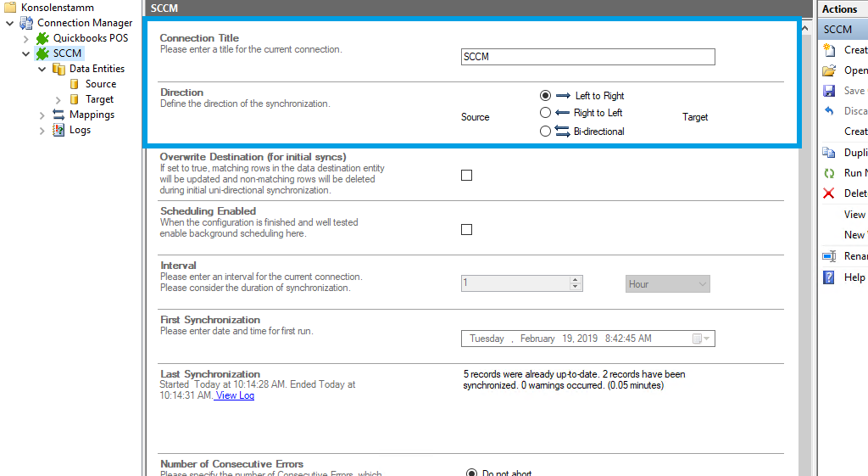This screenshot has height=476, width=868.
Task: Open the Logs icon in tree
Action: 58,130
